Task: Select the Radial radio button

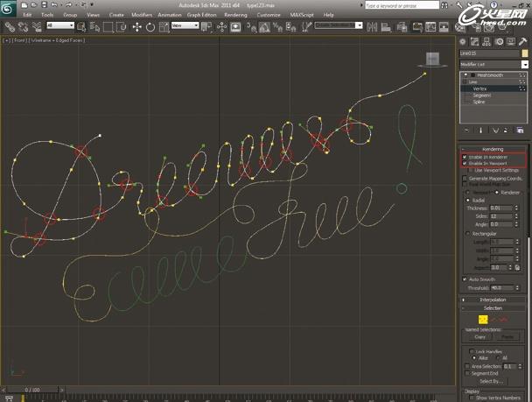Action: tap(468, 201)
